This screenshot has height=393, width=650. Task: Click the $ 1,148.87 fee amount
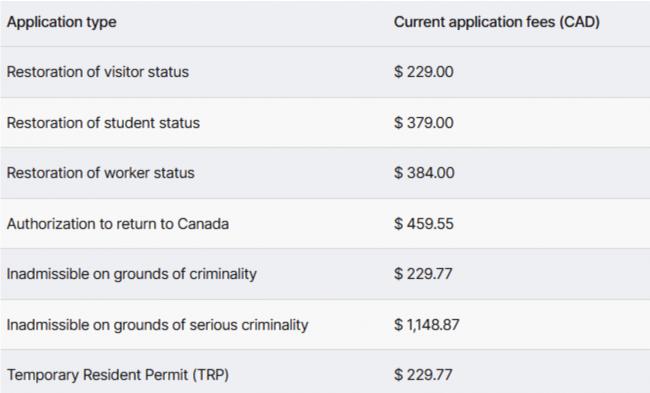(x=427, y=325)
